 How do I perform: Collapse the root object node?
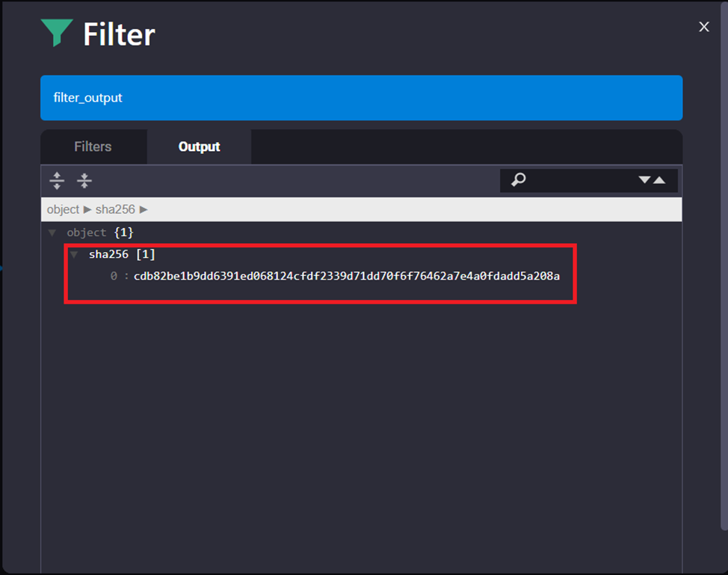coord(52,233)
